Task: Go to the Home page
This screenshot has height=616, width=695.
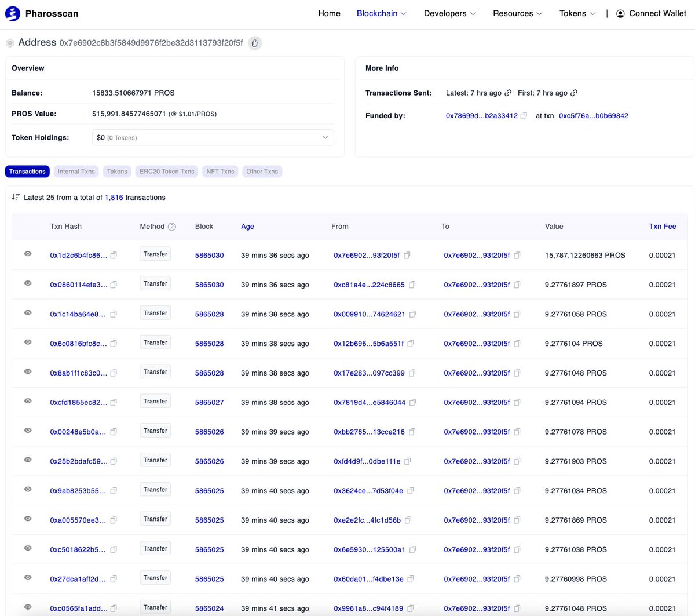Action: tap(329, 13)
